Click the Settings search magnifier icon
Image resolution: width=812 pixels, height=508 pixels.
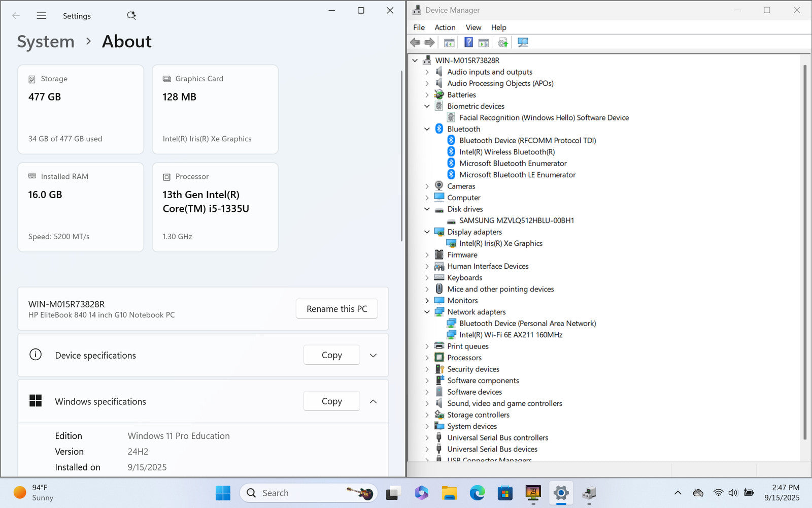(131, 16)
